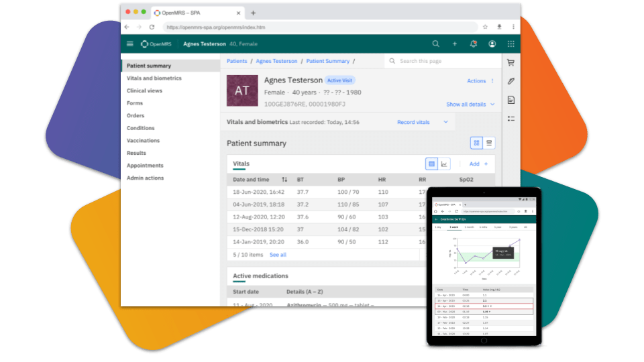The height and width of the screenshot is (362, 644).
Task: Reload the page in the tablet browser
Action: [x=456, y=211]
